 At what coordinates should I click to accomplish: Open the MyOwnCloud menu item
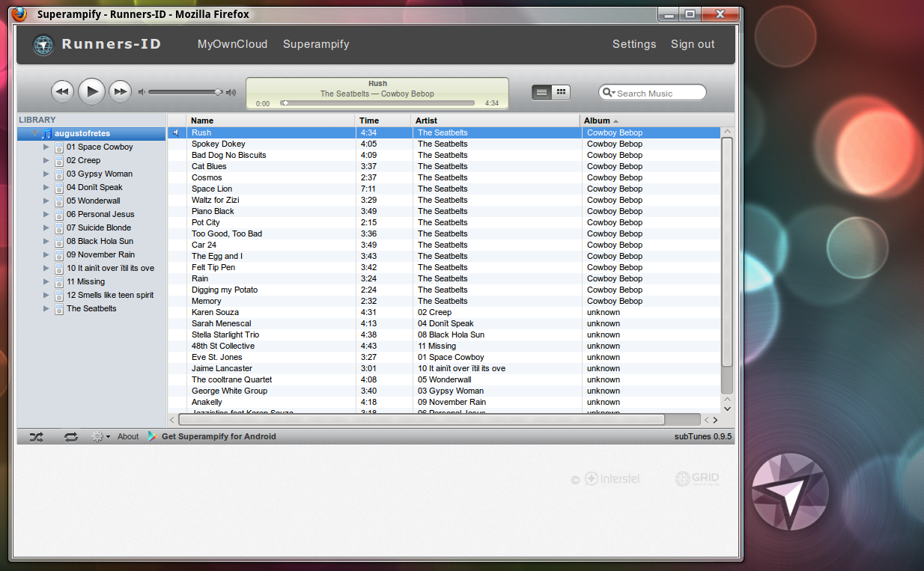coord(232,44)
